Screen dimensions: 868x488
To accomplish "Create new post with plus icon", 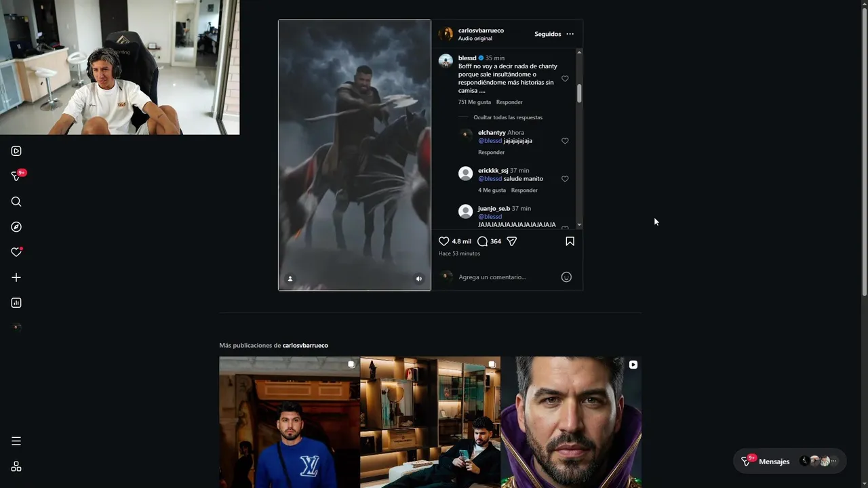I will coord(16,277).
